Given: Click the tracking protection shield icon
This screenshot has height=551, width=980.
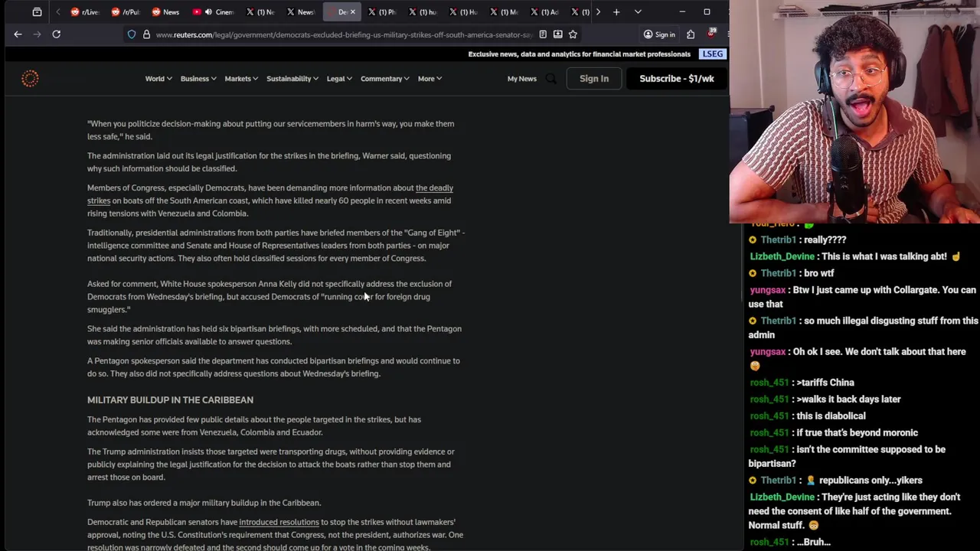Looking at the screenshot, I should tap(132, 34).
